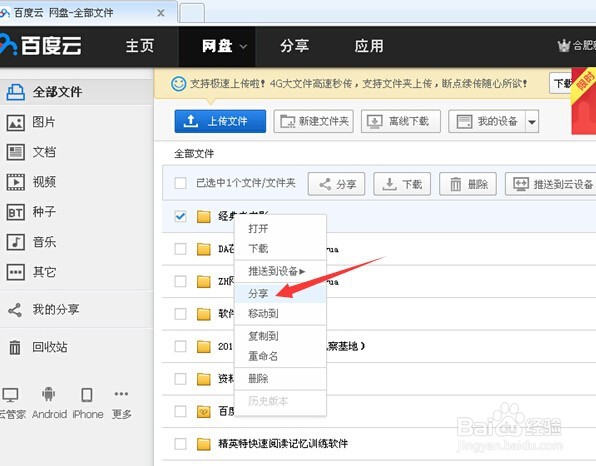Check the ZH folder checkbox
This screenshot has height=466, width=596.
click(x=180, y=282)
